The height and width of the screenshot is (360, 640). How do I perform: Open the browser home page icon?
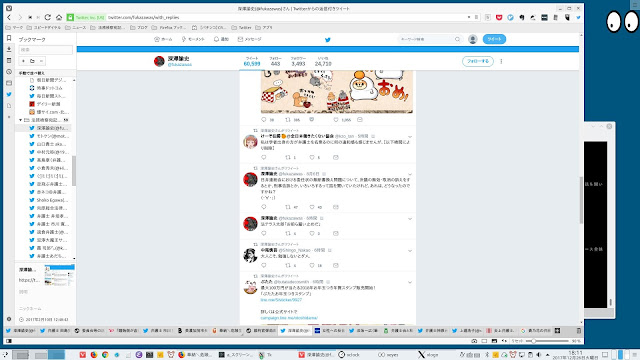pos(59,17)
